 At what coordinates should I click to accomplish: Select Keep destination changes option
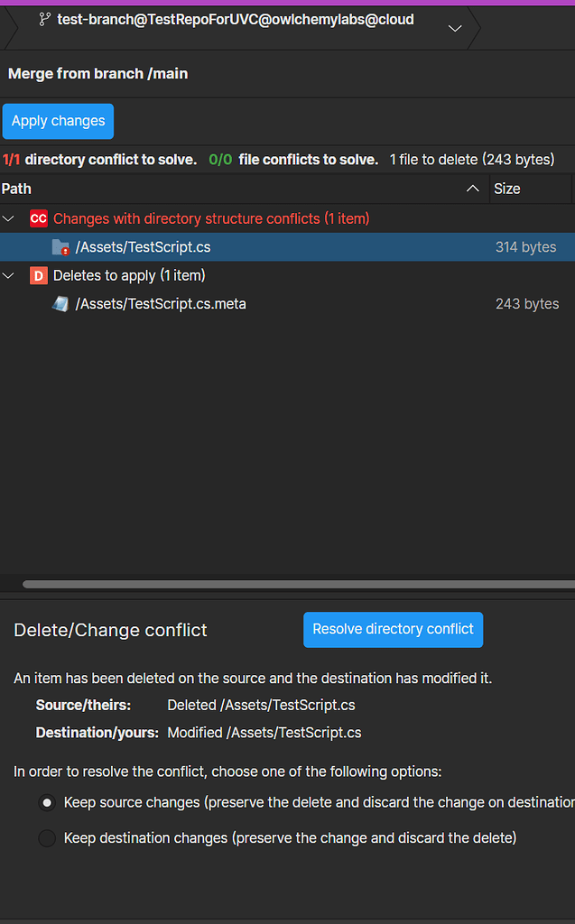[x=47, y=838]
